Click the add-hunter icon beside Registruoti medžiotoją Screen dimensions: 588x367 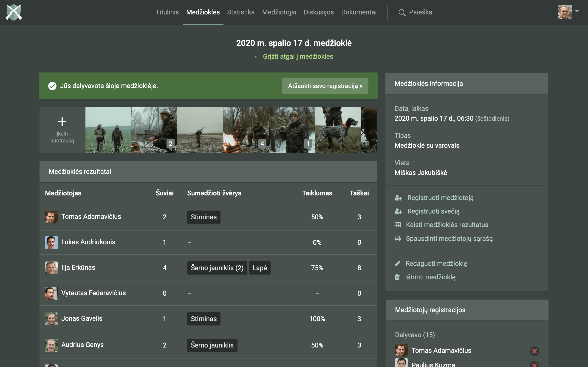(398, 198)
